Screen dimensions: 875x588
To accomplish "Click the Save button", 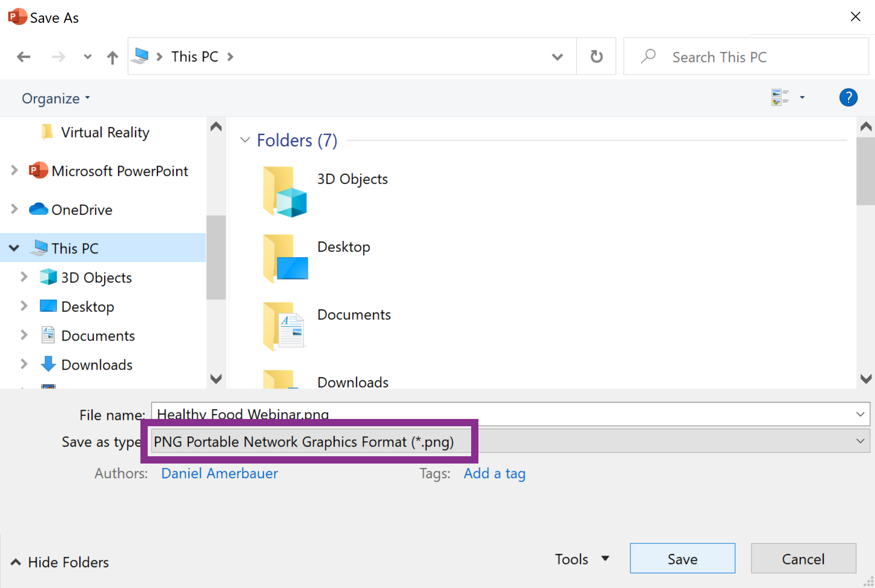I will point(682,558).
